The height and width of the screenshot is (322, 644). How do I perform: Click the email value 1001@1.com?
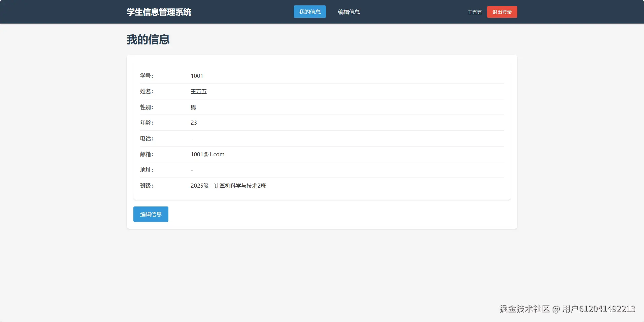tap(207, 154)
